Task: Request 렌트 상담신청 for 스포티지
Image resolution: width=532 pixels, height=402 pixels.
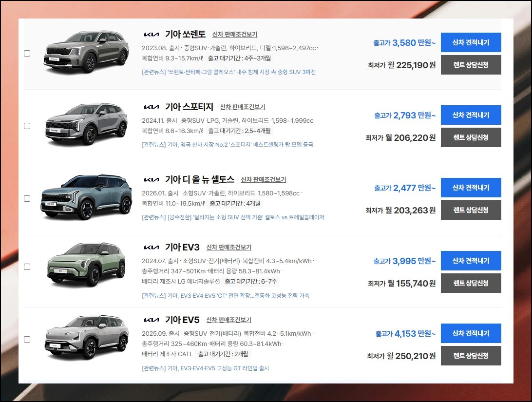Action: tap(471, 137)
